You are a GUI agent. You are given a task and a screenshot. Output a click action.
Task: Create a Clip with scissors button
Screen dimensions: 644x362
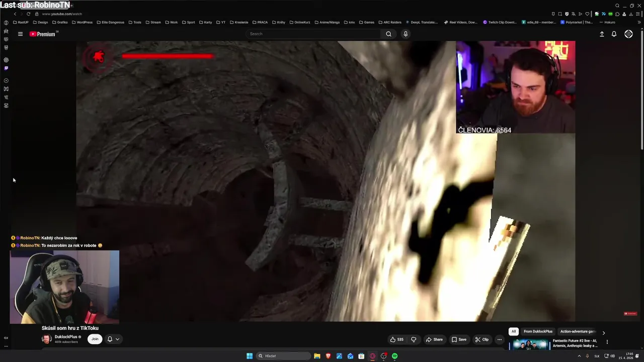(x=481, y=339)
